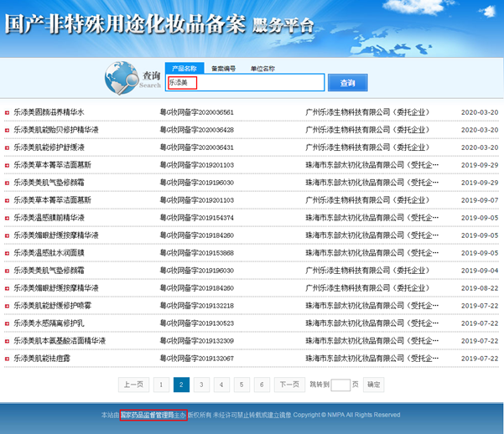Click red bullet of 媚眼舒缓按摩精华液 dated 2019-08-22
This screenshot has width=504, height=434.
[7, 288]
